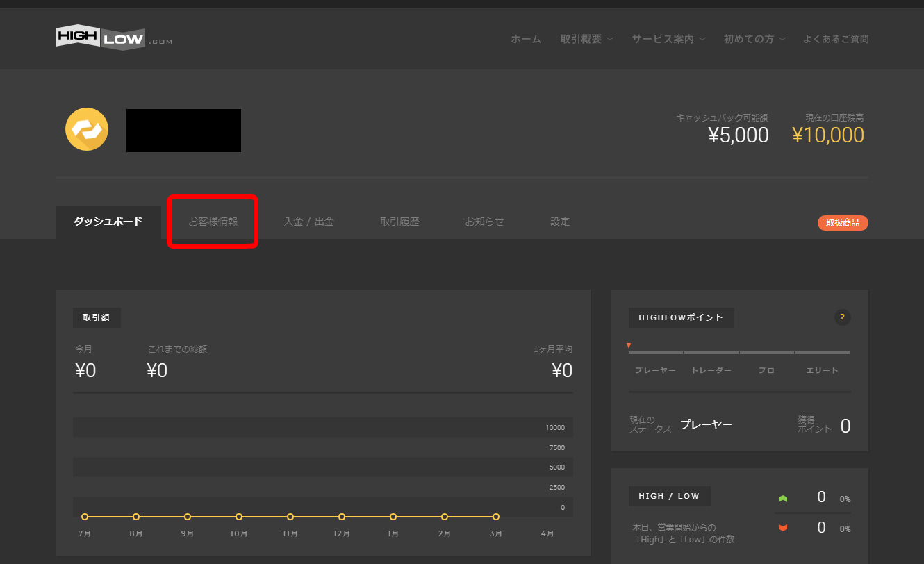Click the キャッシュバック可能額 label
924x564 pixels.
(x=722, y=118)
